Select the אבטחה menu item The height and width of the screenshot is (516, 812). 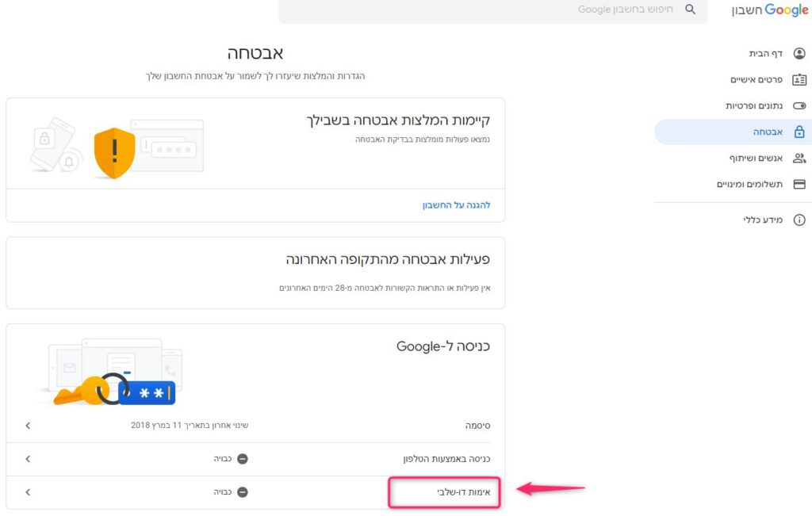click(x=733, y=132)
